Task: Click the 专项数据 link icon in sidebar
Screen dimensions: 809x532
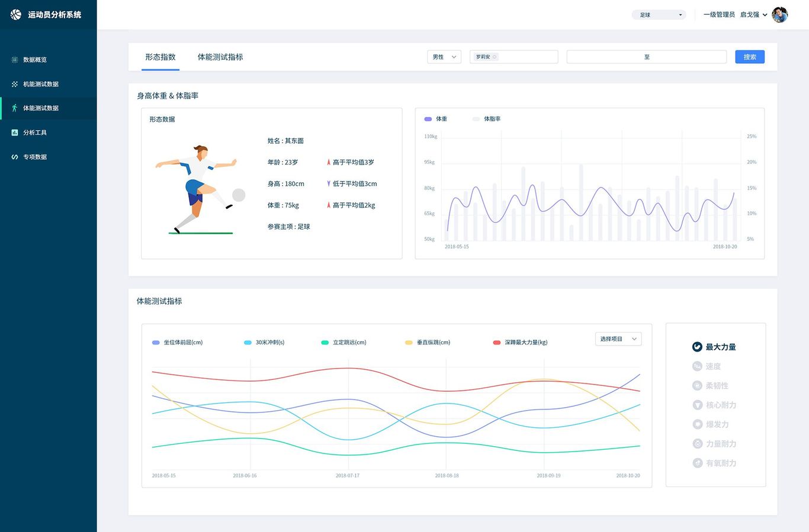Action: click(x=15, y=157)
